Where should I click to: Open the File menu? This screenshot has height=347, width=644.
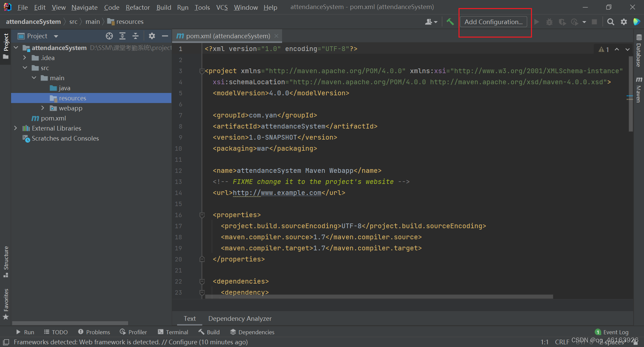tap(23, 7)
